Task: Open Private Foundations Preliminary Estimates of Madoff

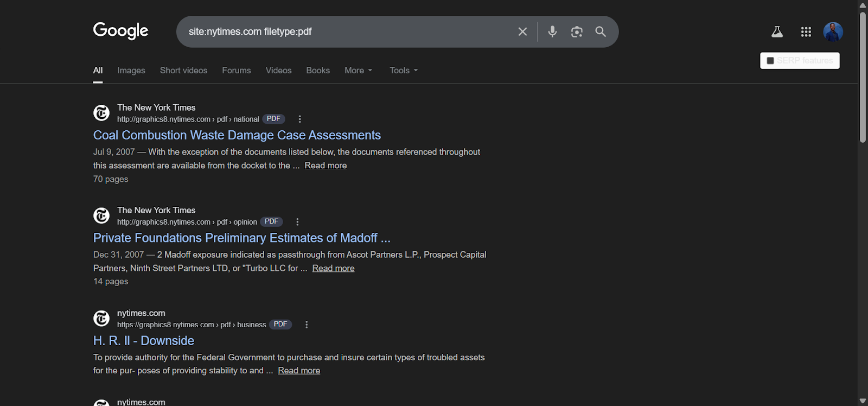Action: (242, 238)
